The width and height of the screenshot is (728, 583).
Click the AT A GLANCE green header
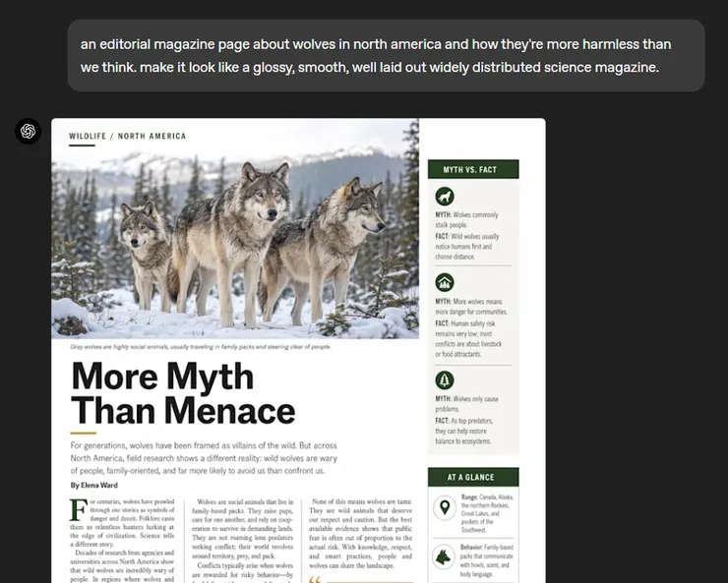click(473, 477)
